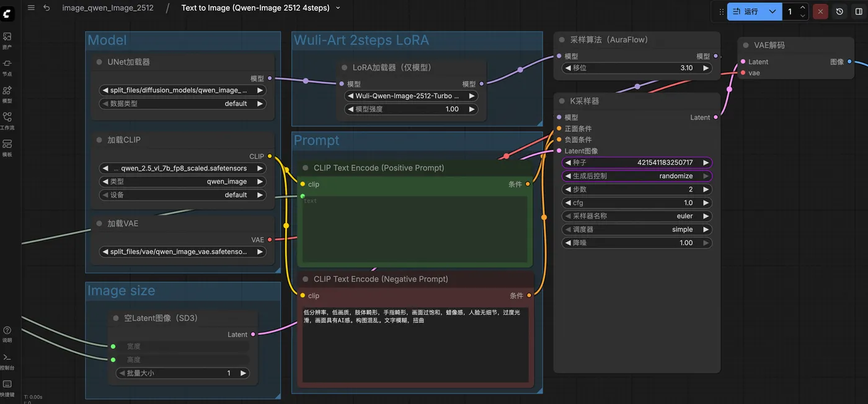Click the back arrow next to the hamburger menu
The height and width of the screenshot is (404, 868).
(46, 8)
